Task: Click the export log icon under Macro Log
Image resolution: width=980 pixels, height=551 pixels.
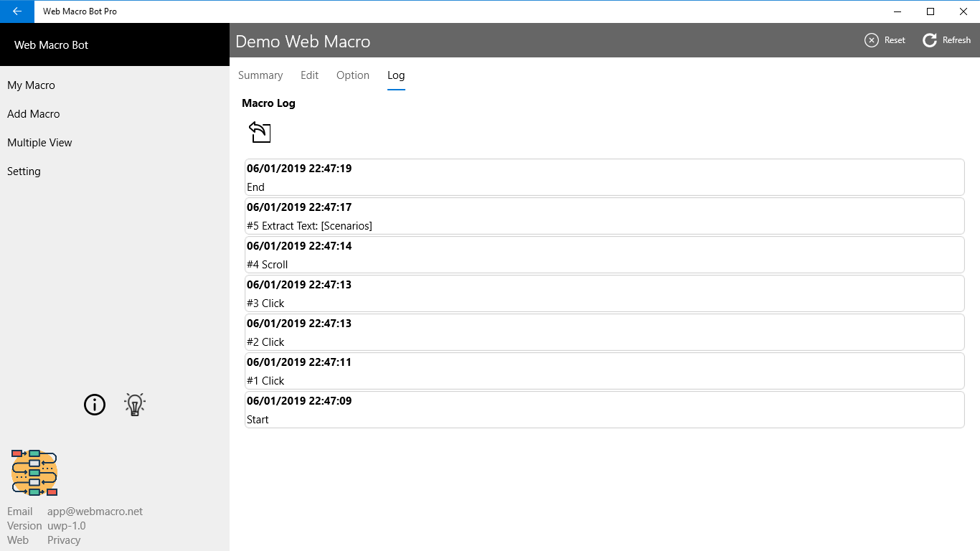Action: [x=260, y=132]
